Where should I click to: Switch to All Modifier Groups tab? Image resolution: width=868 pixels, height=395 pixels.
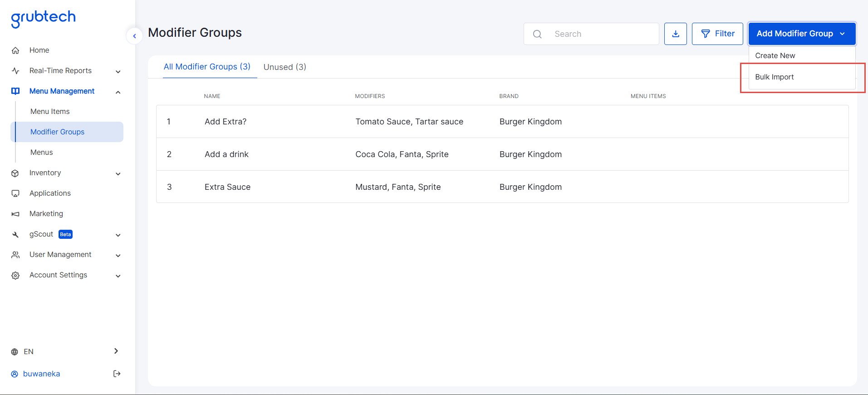tap(207, 67)
